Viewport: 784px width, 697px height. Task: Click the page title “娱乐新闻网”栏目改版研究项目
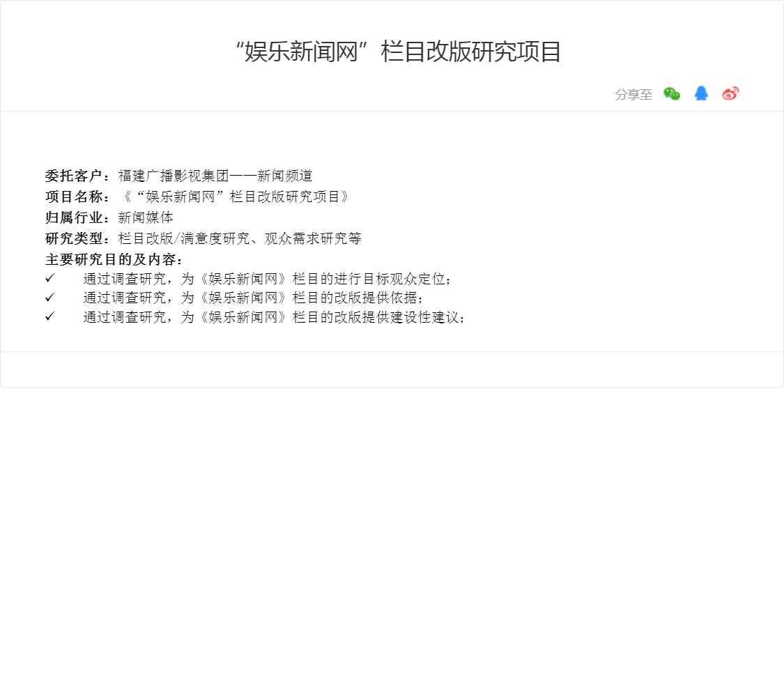point(398,52)
